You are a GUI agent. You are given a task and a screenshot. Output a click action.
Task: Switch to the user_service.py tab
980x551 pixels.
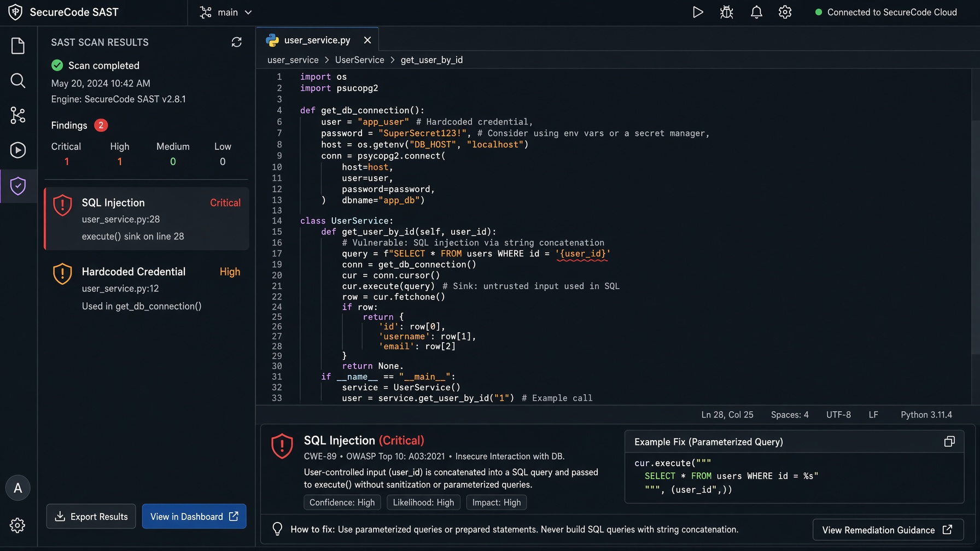pyautogui.click(x=317, y=40)
